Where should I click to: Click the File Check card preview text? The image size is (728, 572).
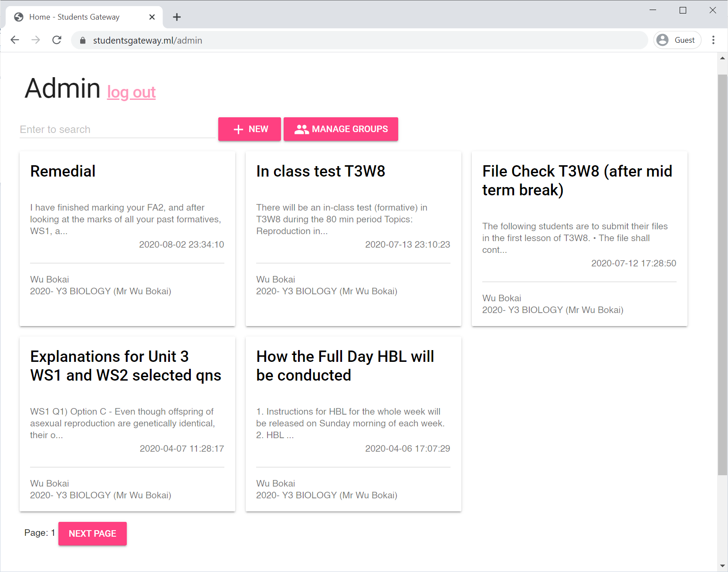click(575, 238)
